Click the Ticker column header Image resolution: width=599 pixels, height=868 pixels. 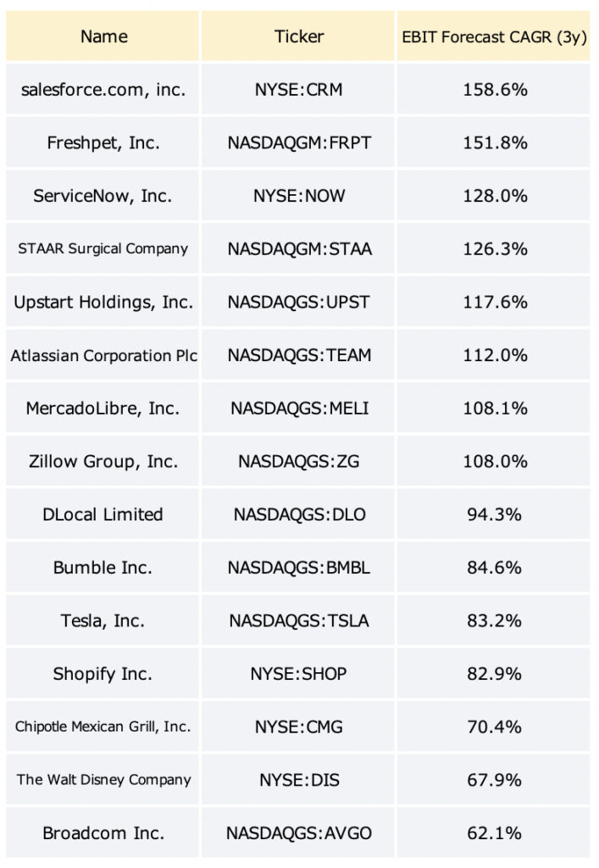pyautogui.click(x=298, y=36)
